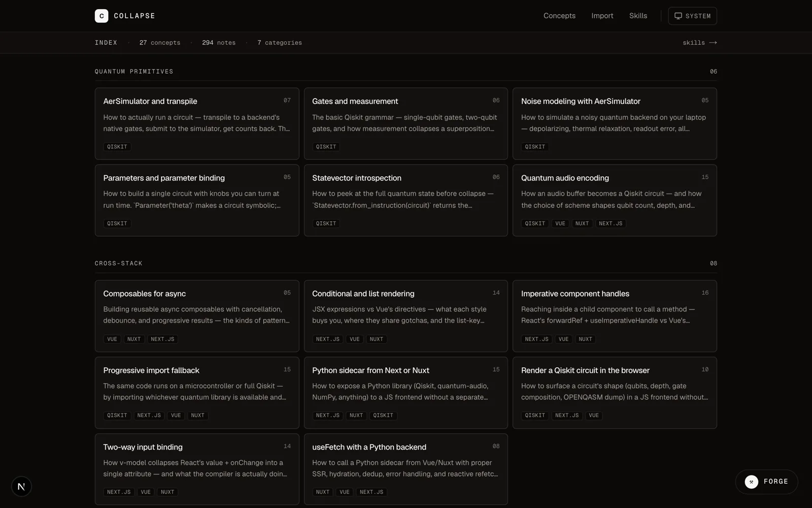The height and width of the screenshot is (508, 812).
Task: Open the Concepts nav item
Action: click(x=559, y=16)
